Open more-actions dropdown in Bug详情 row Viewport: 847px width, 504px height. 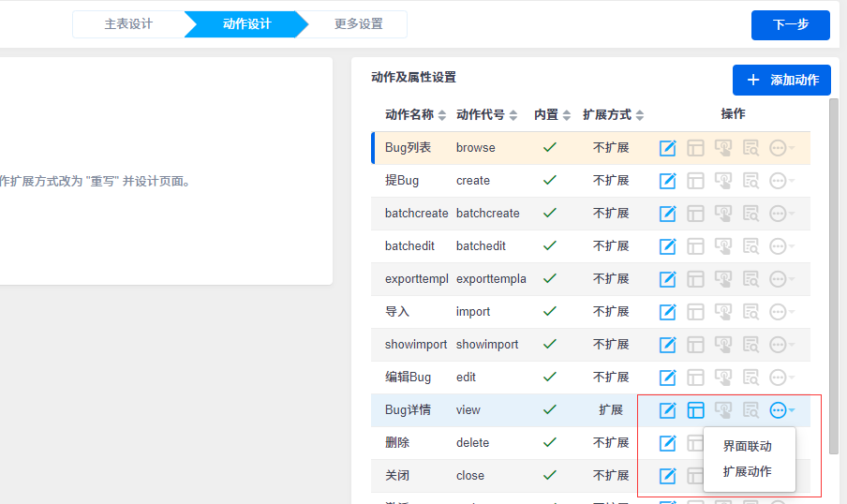(780, 410)
